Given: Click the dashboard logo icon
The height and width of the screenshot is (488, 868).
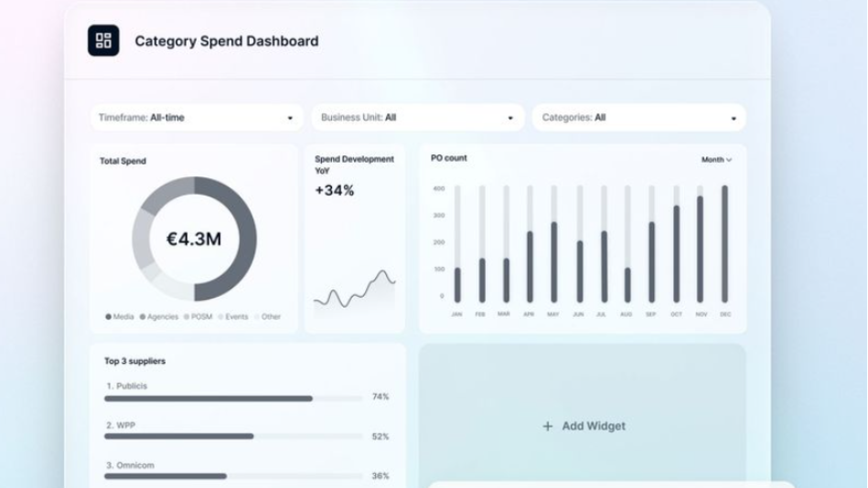Looking at the screenshot, I should [103, 40].
